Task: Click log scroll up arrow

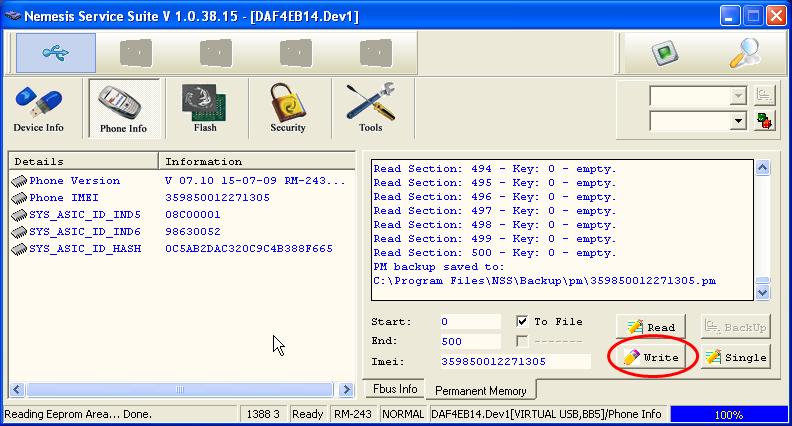Action: 762,168
